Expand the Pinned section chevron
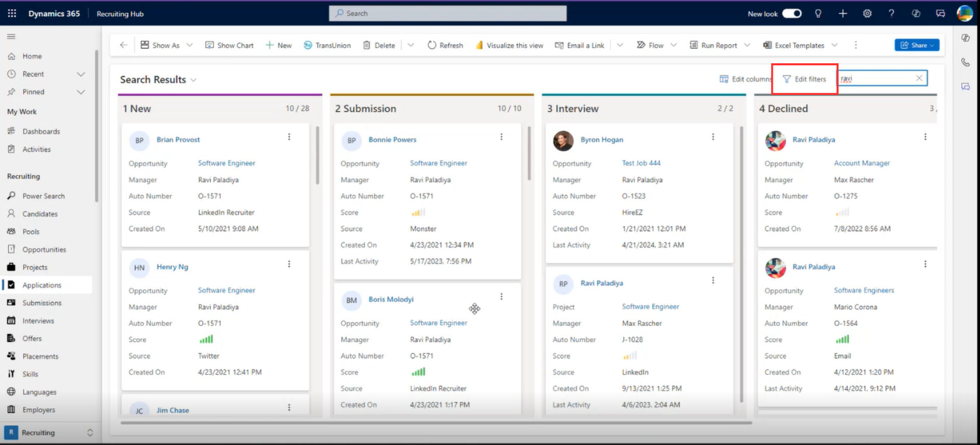Screen dimensions: 980x445 [81, 92]
